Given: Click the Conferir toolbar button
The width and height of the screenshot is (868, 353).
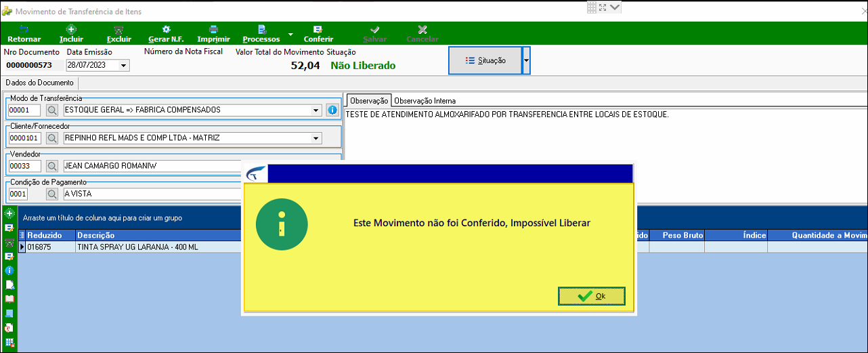Looking at the screenshot, I should pyautogui.click(x=318, y=34).
